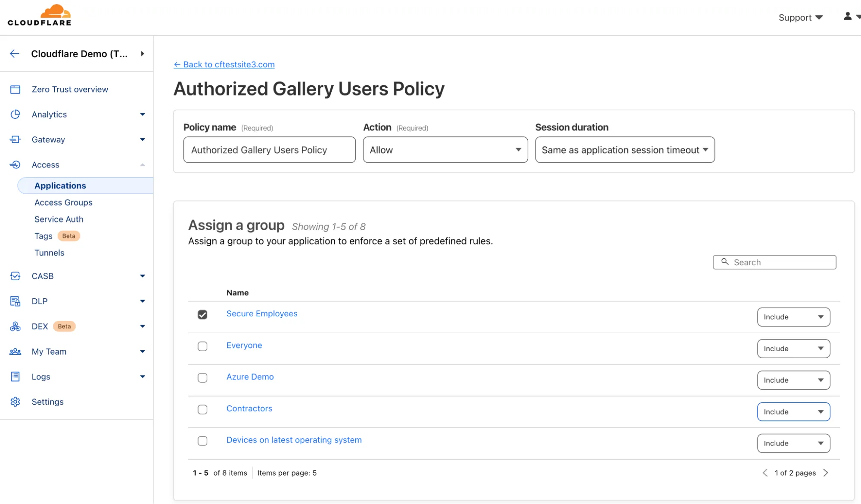Click the My Team sidebar icon

[16, 351]
